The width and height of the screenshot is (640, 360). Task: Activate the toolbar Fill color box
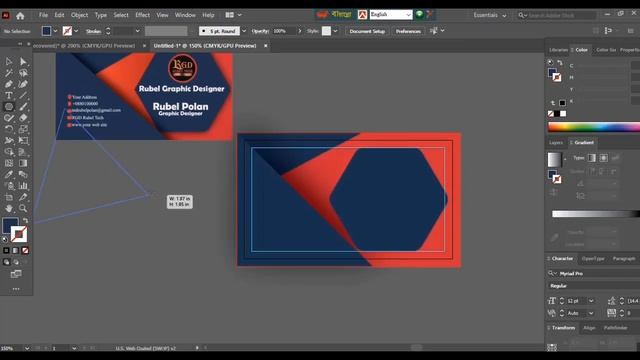[10, 226]
